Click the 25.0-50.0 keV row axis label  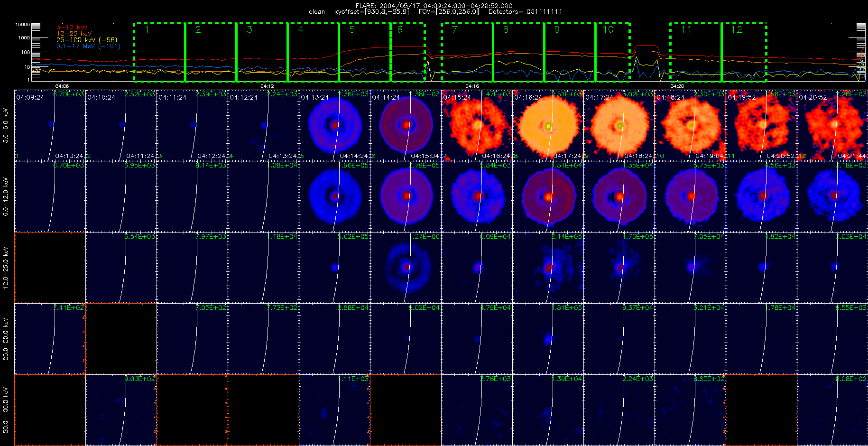pyautogui.click(x=6, y=339)
